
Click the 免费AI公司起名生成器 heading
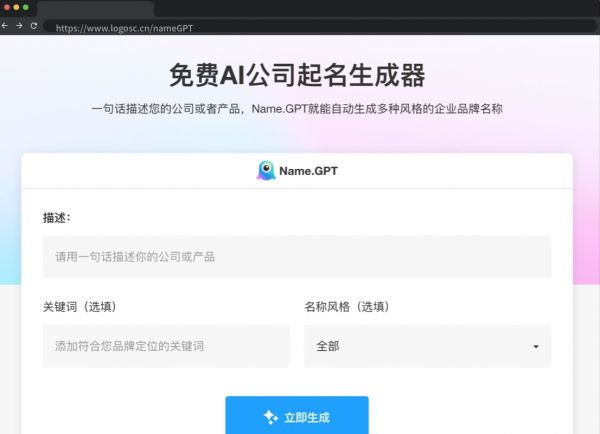(297, 75)
